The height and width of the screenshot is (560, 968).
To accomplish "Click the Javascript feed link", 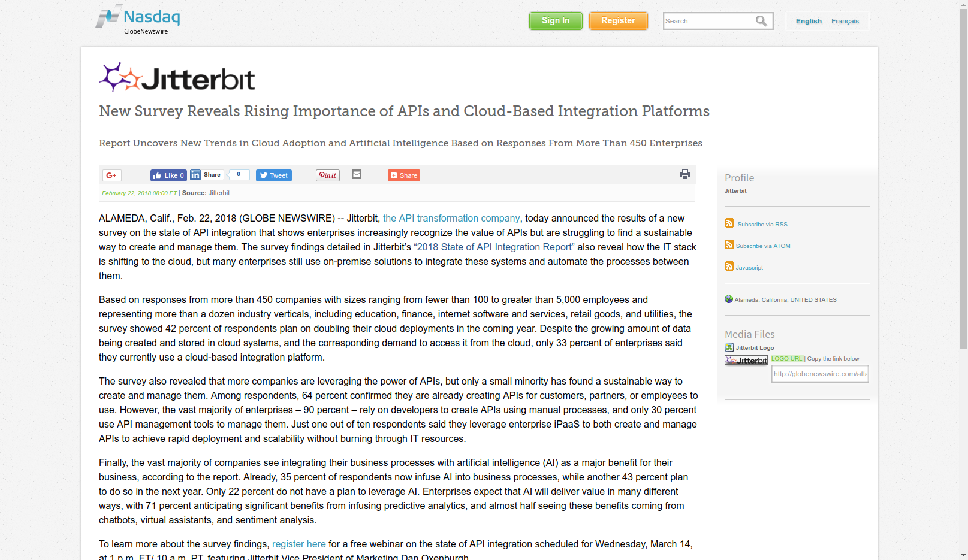I will (x=749, y=268).
